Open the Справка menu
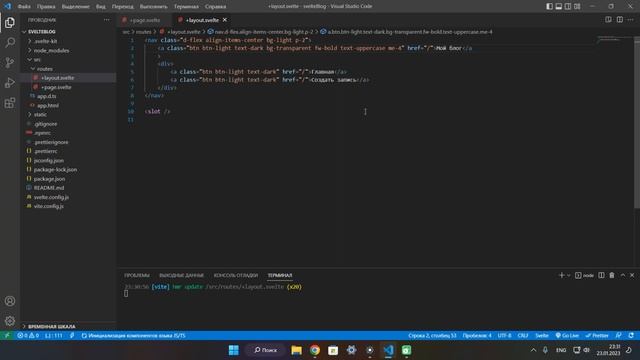 [x=216, y=7]
